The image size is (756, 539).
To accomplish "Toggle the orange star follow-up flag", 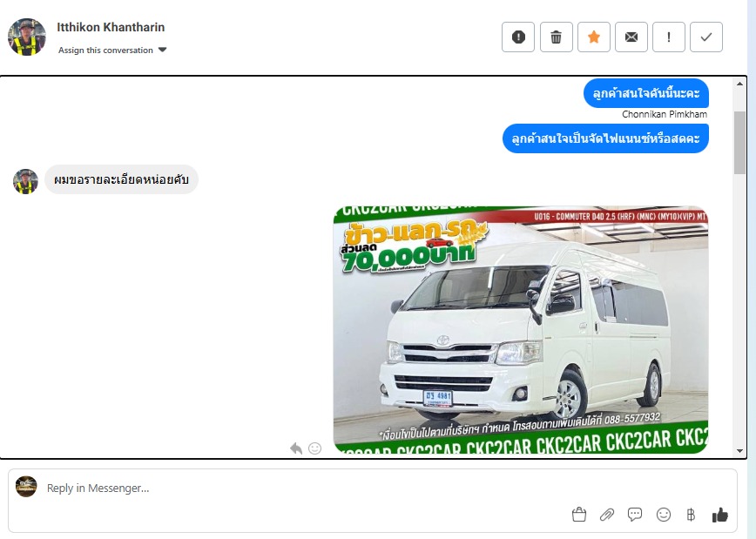I will [x=594, y=37].
